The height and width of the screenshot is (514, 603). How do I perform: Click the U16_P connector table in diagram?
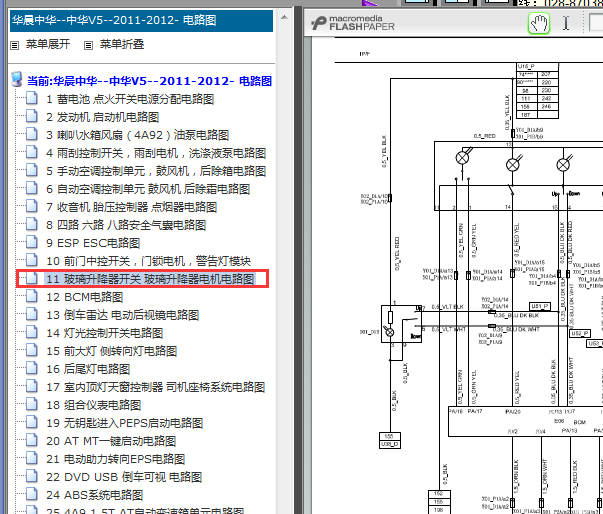point(538,91)
